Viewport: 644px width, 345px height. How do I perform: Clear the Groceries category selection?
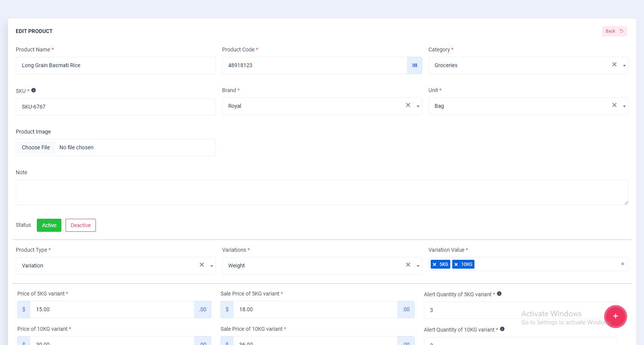[614, 64]
